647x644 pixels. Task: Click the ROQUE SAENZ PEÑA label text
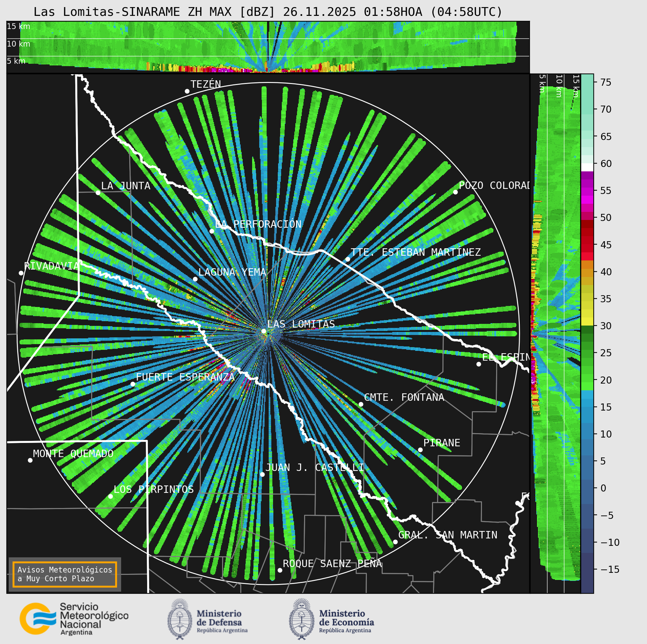pos(332,564)
